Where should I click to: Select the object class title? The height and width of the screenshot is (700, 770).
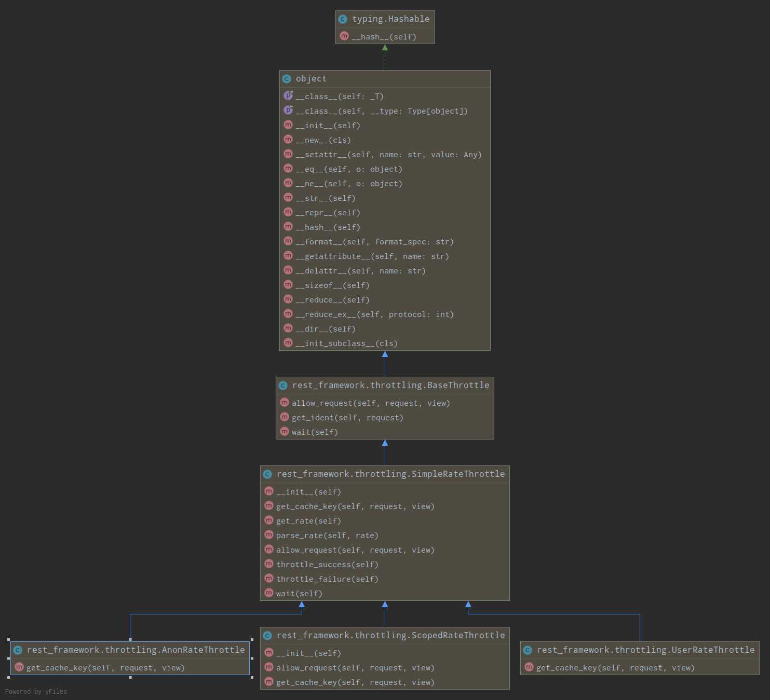tap(311, 79)
